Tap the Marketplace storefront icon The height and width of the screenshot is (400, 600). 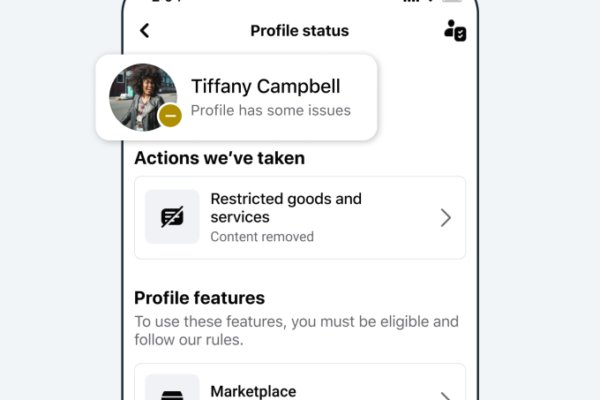click(x=172, y=390)
